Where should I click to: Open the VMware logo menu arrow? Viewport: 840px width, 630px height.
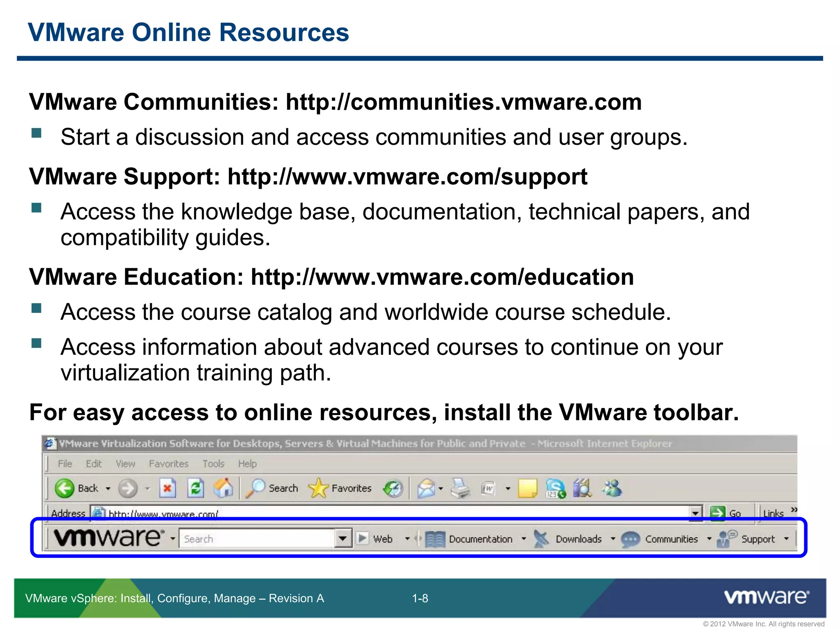(173, 539)
